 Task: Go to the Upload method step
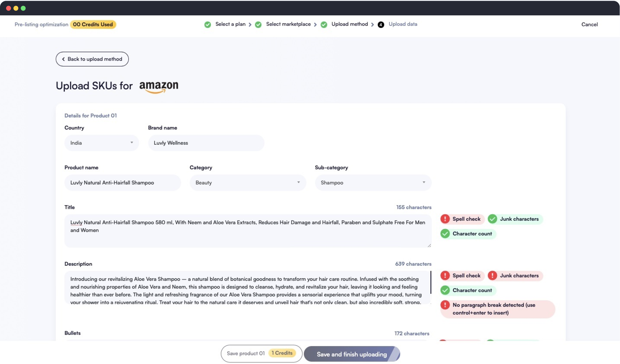click(350, 24)
